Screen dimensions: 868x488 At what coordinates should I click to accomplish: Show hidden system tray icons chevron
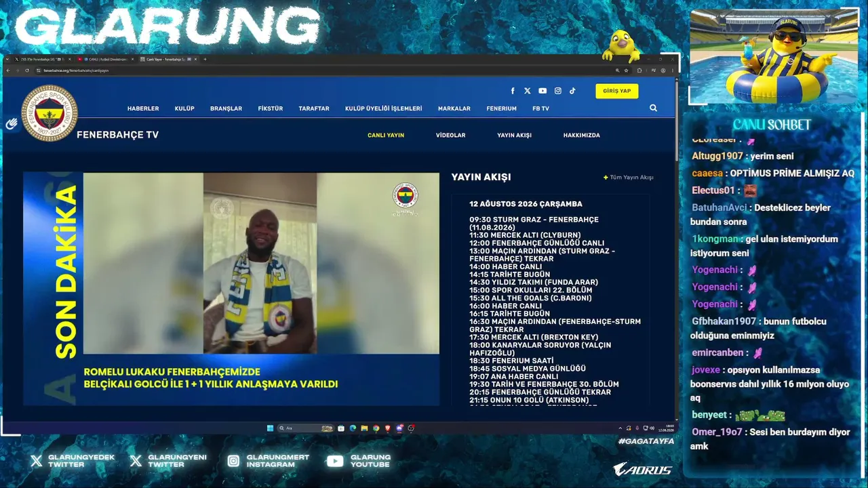[x=620, y=428]
